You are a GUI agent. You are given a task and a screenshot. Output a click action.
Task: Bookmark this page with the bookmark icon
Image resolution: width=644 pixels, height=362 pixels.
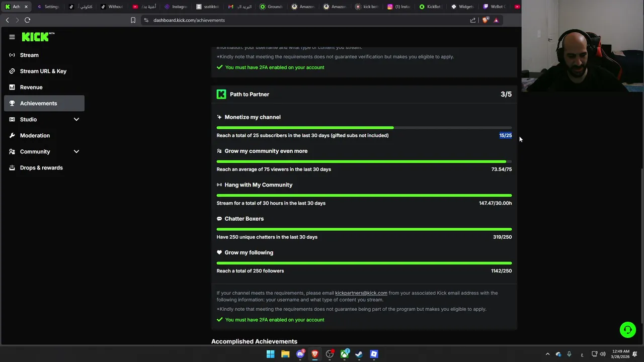pyautogui.click(x=133, y=20)
